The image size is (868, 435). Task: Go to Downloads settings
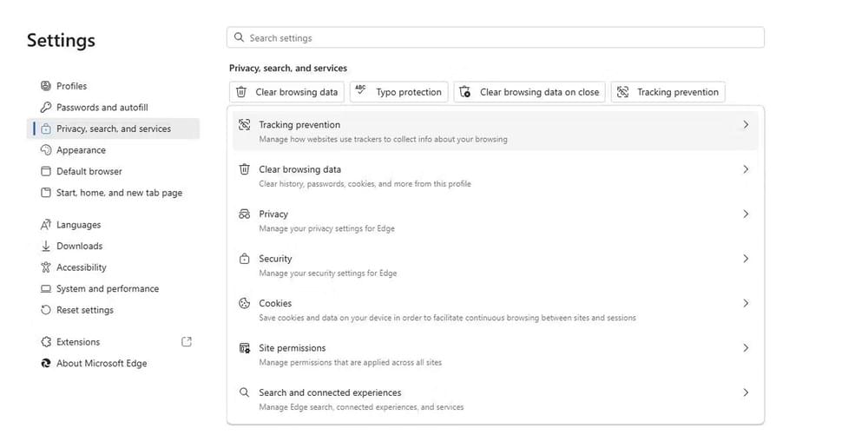113,246
